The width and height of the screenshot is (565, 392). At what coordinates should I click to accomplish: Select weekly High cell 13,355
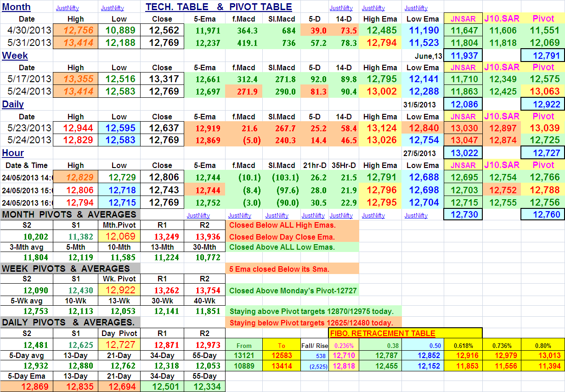(76, 79)
